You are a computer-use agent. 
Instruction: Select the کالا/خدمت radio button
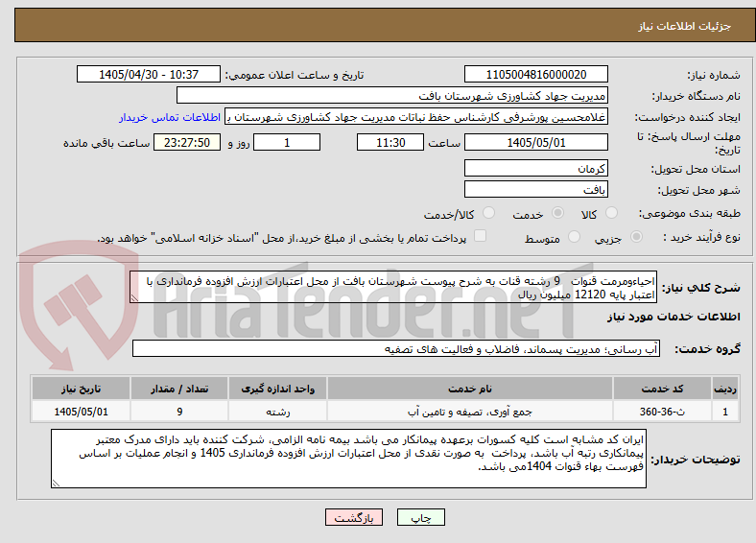click(488, 213)
